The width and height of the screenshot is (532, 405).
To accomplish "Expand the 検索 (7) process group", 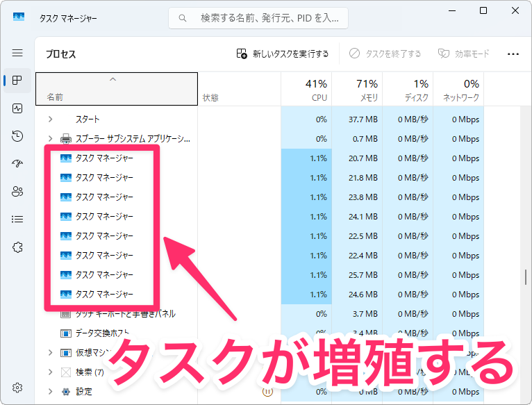I will (50, 372).
